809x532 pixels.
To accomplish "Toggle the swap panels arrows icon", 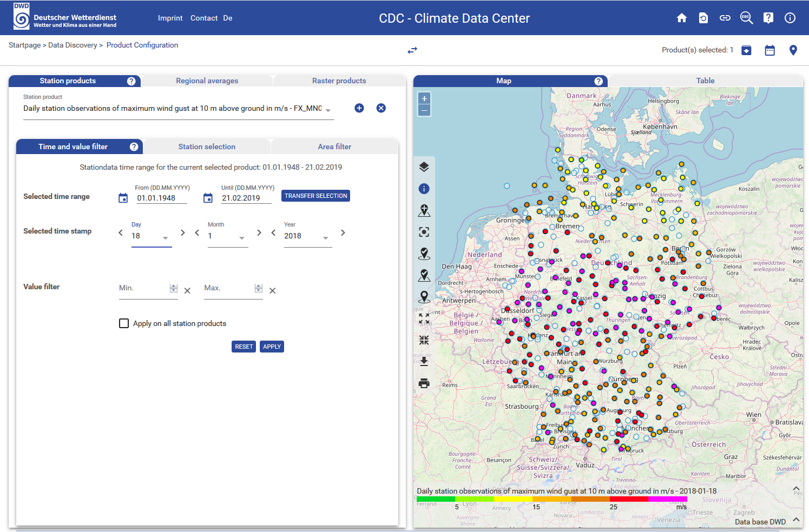I will click(412, 50).
